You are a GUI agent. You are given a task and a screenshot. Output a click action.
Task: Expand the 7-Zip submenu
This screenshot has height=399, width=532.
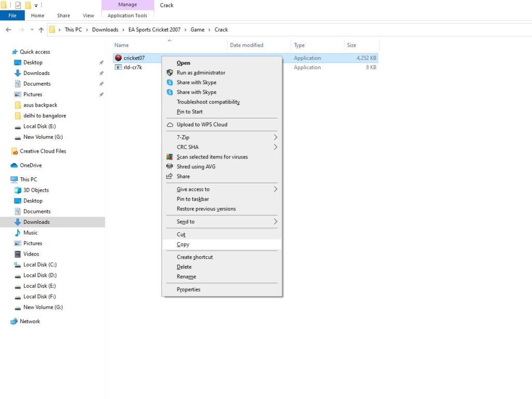275,137
